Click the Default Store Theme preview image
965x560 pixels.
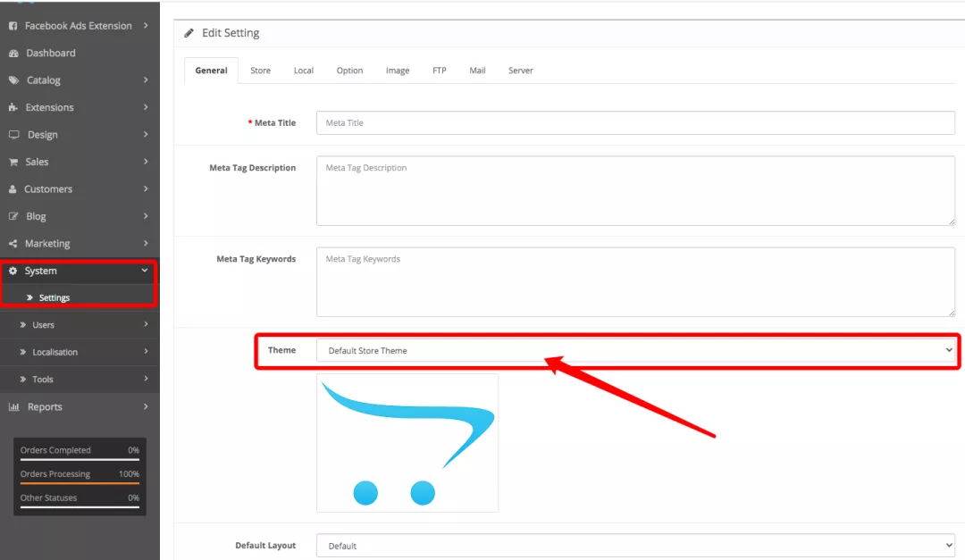[407, 443]
